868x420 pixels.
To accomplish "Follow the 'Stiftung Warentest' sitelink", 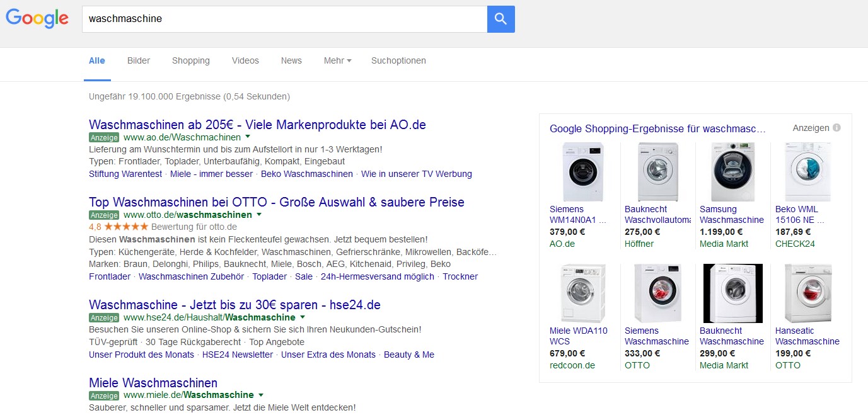I will 125,174.
